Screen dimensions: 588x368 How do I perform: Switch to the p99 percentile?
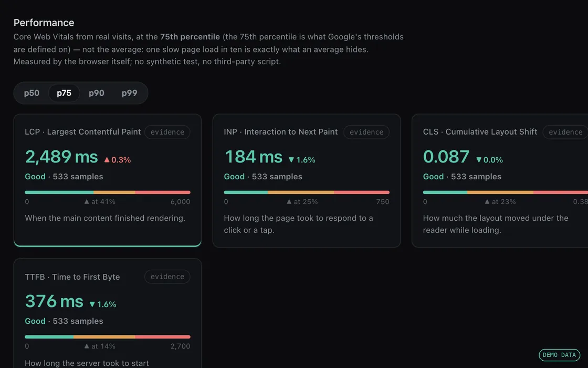[129, 93]
